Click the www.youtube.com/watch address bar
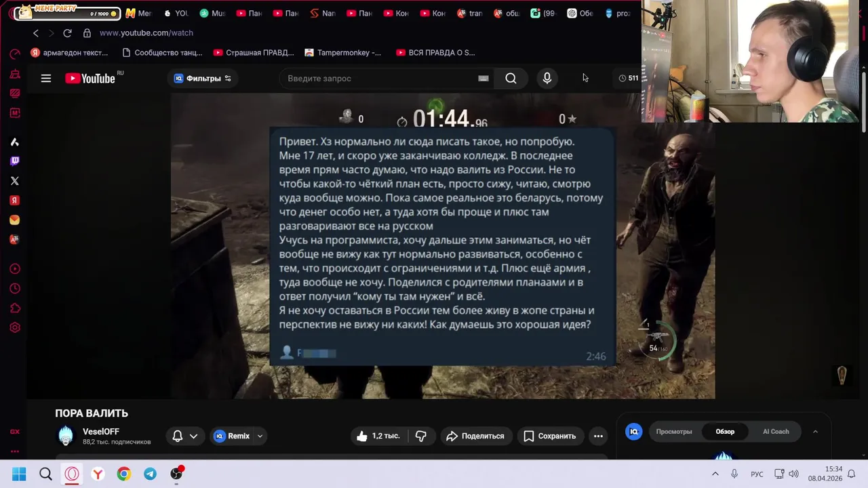This screenshot has height=488, width=868. click(146, 33)
